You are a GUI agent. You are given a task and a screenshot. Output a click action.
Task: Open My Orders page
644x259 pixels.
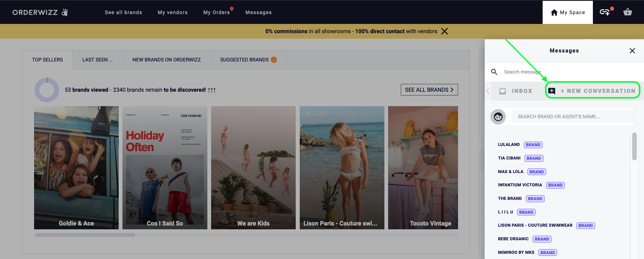coord(217,12)
